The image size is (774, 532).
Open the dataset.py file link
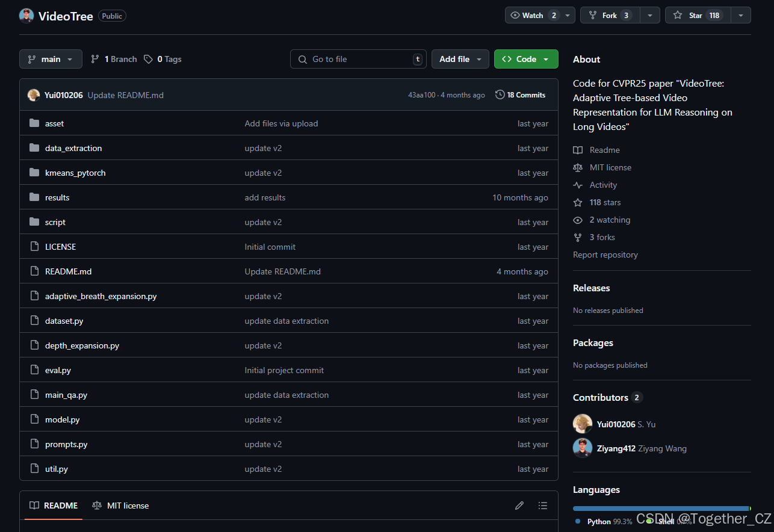point(64,321)
